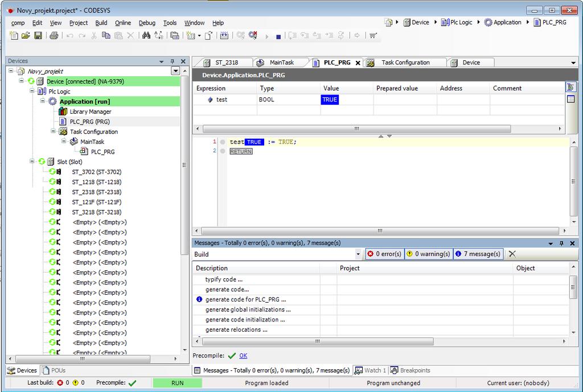Open the Debug menu

147,23
